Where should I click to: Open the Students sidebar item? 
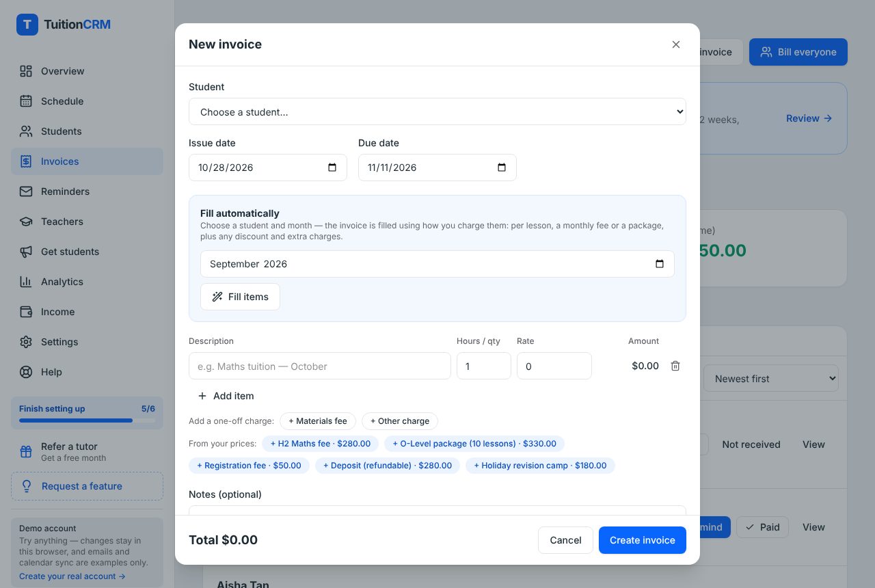(87, 131)
